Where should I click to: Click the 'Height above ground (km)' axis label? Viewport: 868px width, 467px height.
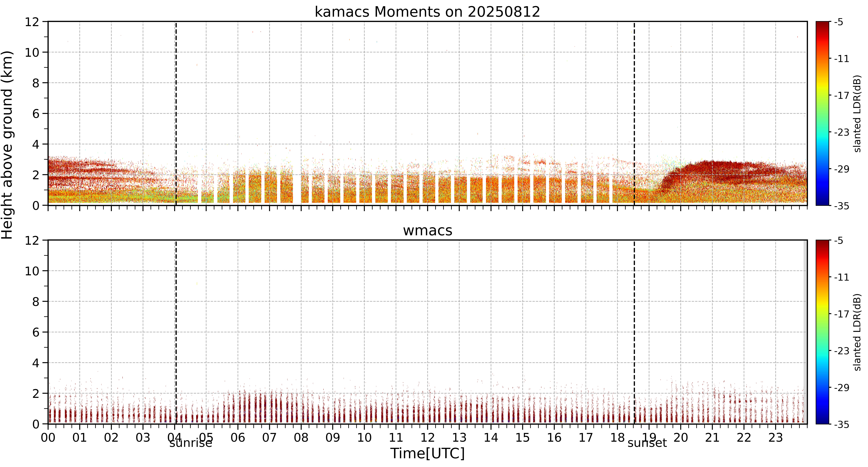[7, 145]
